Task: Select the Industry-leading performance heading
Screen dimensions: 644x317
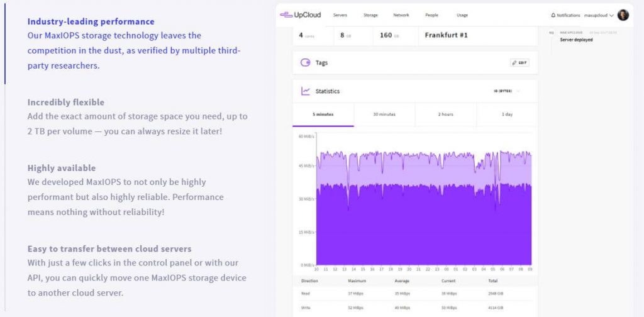Action: 91,21
